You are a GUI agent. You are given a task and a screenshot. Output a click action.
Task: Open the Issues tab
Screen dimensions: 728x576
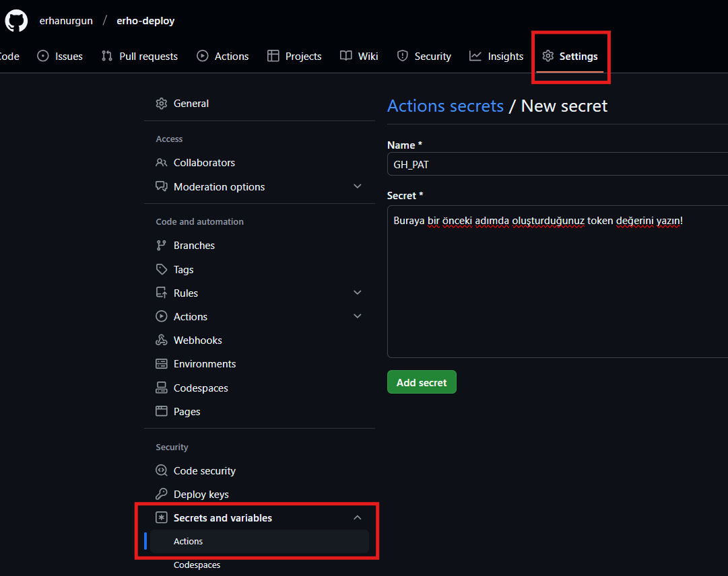[60, 56]
